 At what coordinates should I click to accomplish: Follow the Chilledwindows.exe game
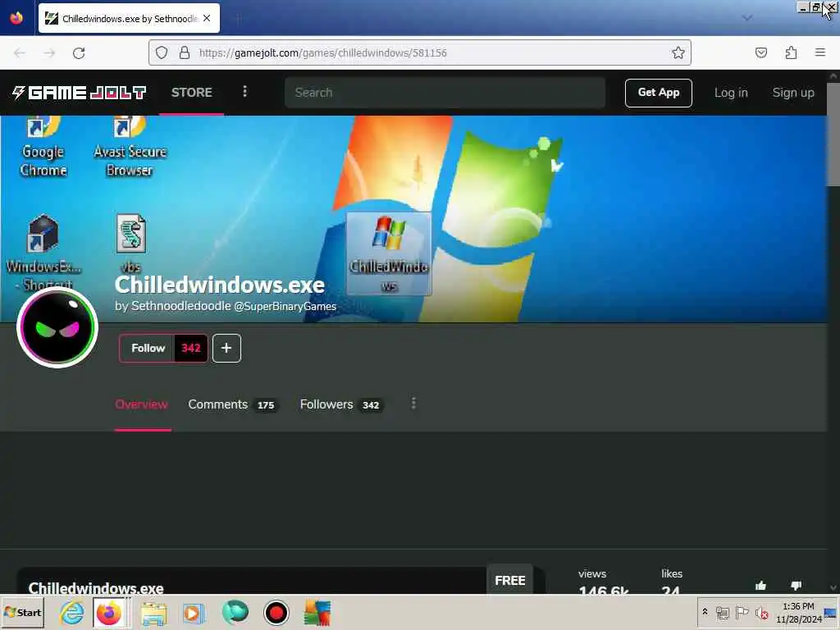[148, 348]
